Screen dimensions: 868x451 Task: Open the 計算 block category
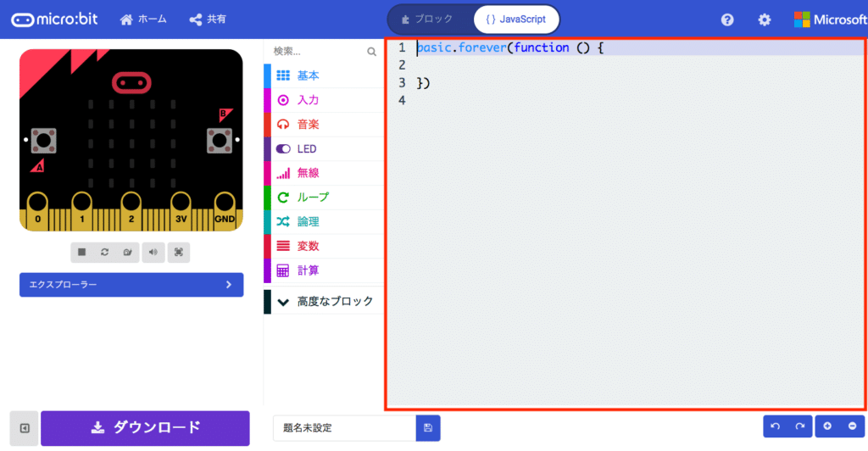[324, 270]
